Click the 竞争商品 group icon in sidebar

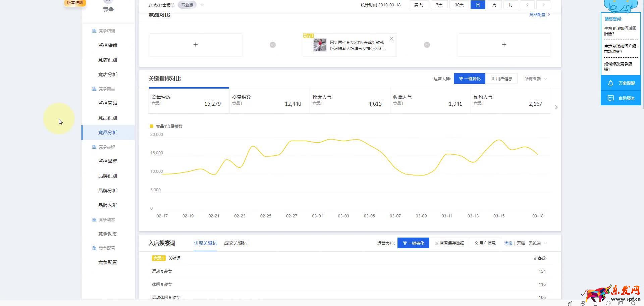[94, 89]
